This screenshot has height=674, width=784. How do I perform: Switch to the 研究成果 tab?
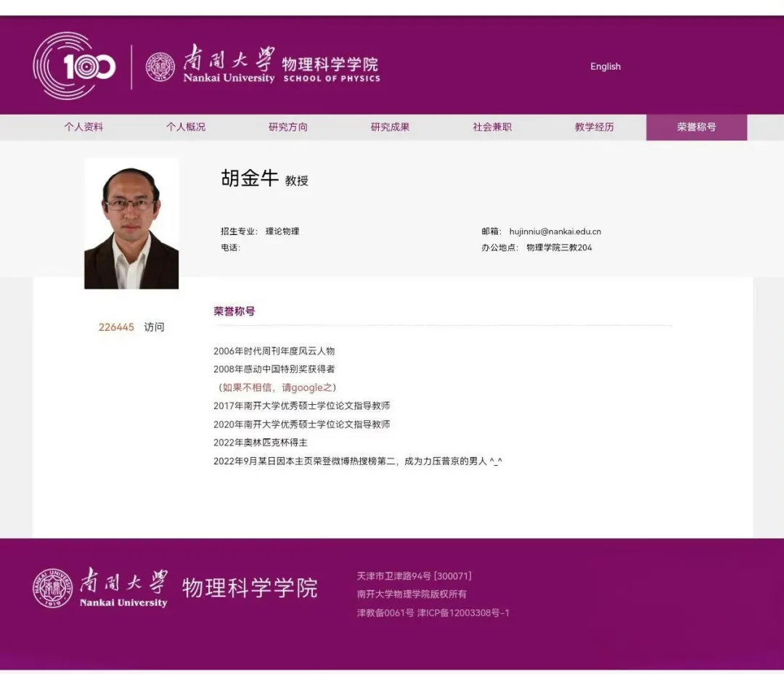pyautogui.click(x=390, y=127)
